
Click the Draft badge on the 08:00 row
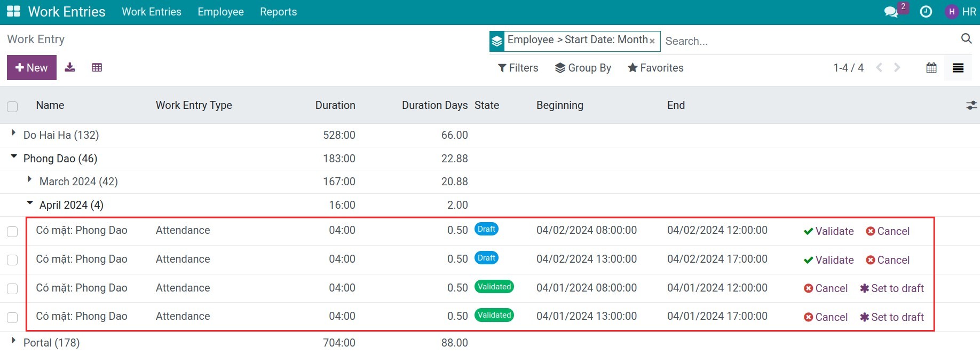[x=486, y=229]
